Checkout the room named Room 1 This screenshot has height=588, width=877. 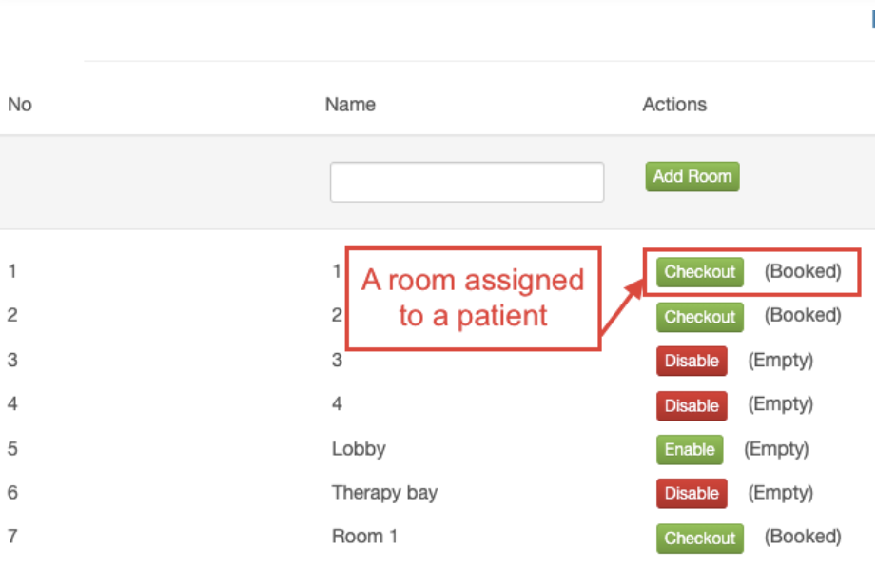(x=699, y=538)
